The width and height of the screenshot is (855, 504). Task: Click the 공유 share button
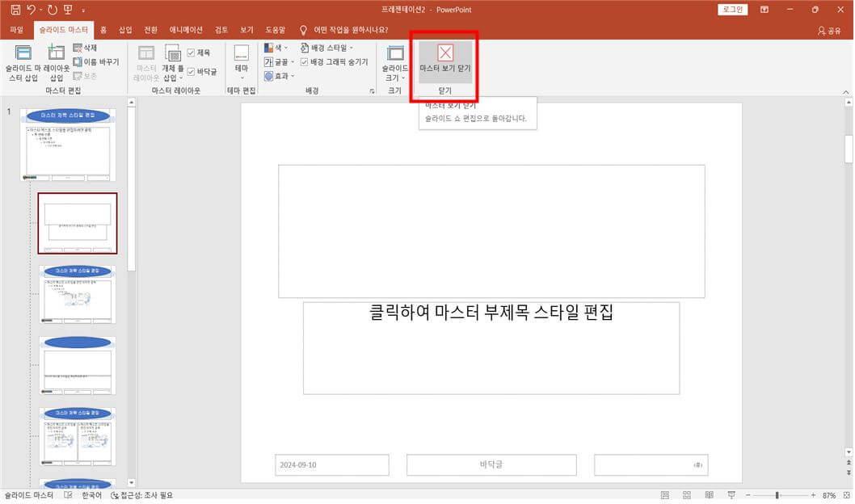tap(829, 31)
